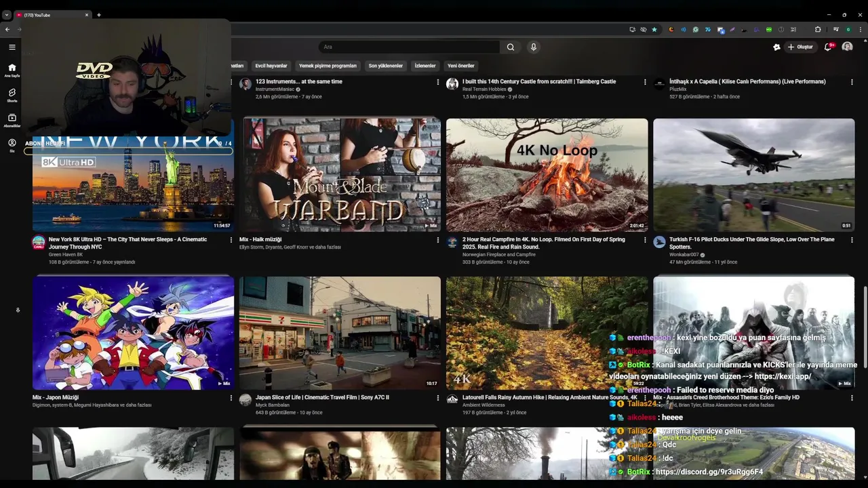The image size is (868, 488).
Task: Open 'I built this 14th Century Castle' title
Action: [x=539, y=81]
